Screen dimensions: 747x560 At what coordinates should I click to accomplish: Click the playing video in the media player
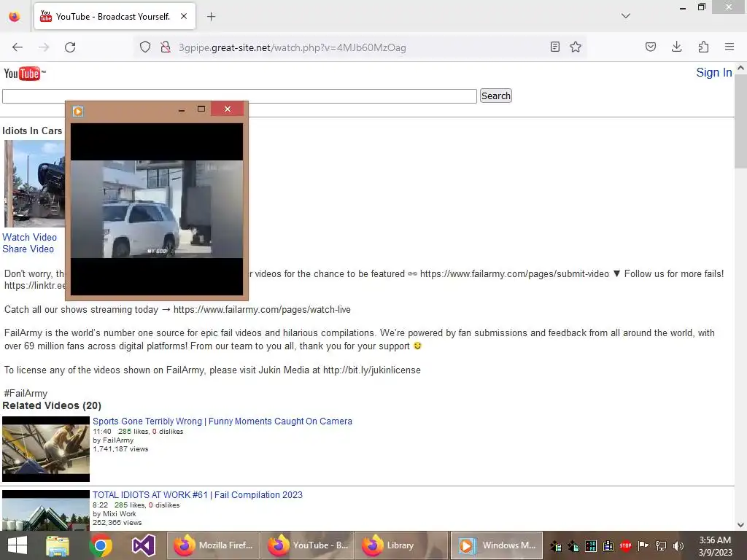click(x=157, y=209)
